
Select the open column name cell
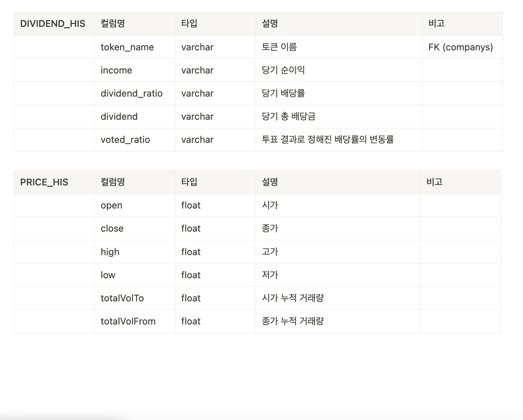135,205
